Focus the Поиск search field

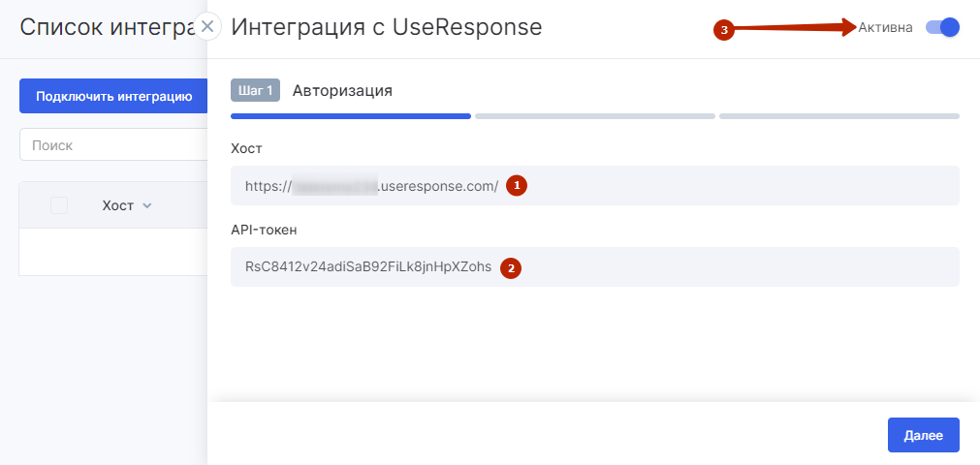[113, 145]
